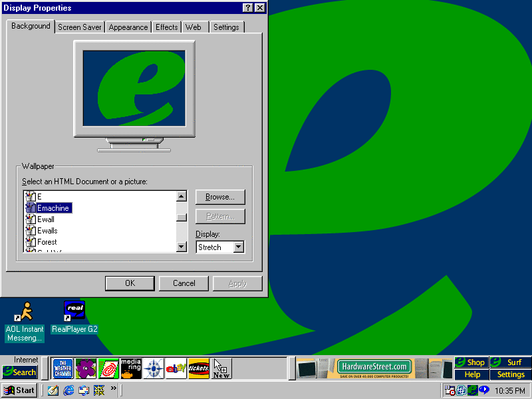Open the Start menu
Screen dimensions: 532x399
pos(20,390)
